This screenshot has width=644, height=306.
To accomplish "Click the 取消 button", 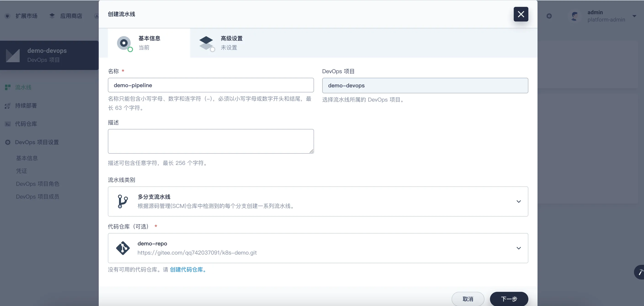I will pos(468,299).
